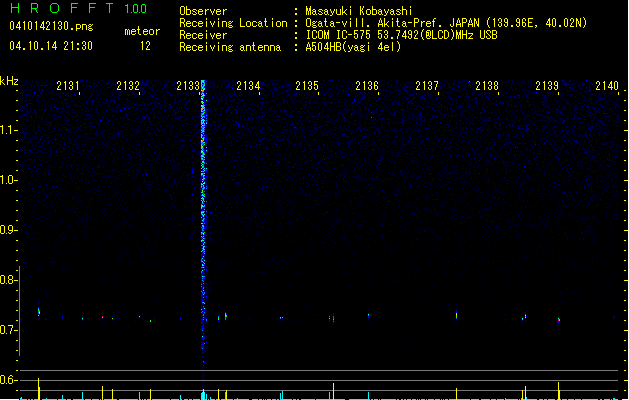Click the meteor echo just after 2130
Viewport: 629px width, 400px height.
point(39,311)
